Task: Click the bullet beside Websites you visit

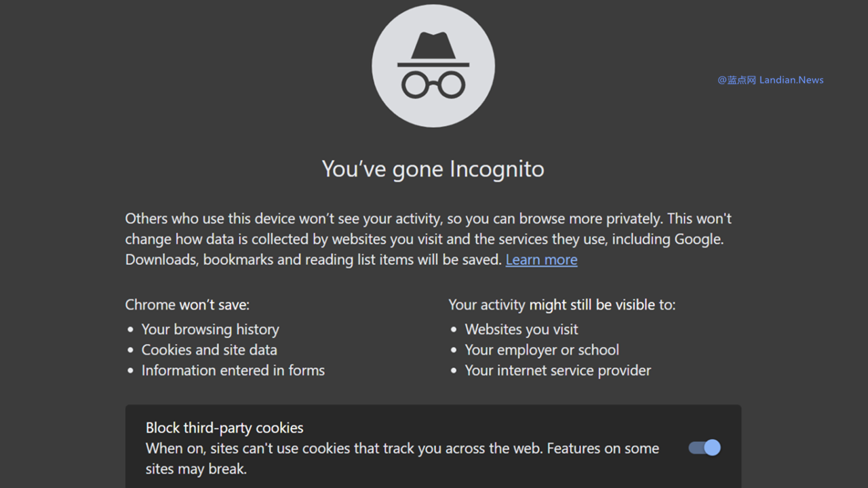Action: pyautogui.click(x=454, y=330)
